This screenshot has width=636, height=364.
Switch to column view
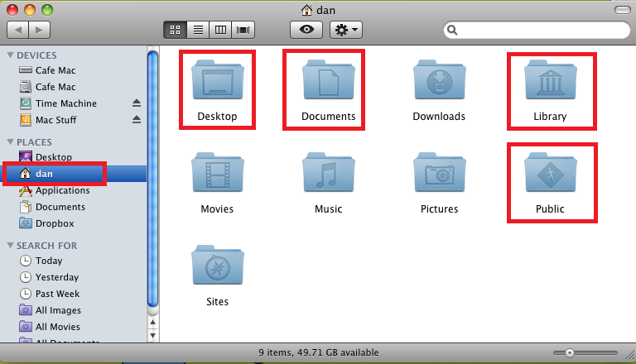point(220,30)
